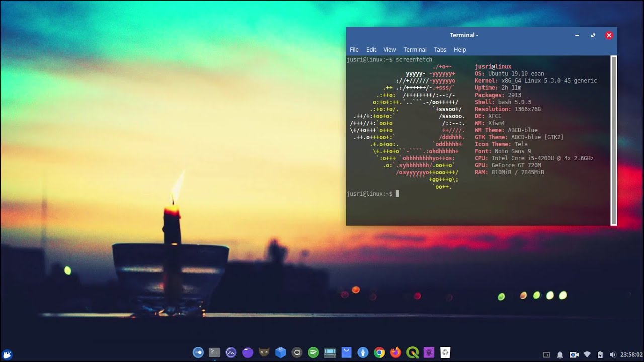Viewport: 644px width, 362px height.
Task: Open the Terminal Edit menu
Action: [x=371, y=50]
